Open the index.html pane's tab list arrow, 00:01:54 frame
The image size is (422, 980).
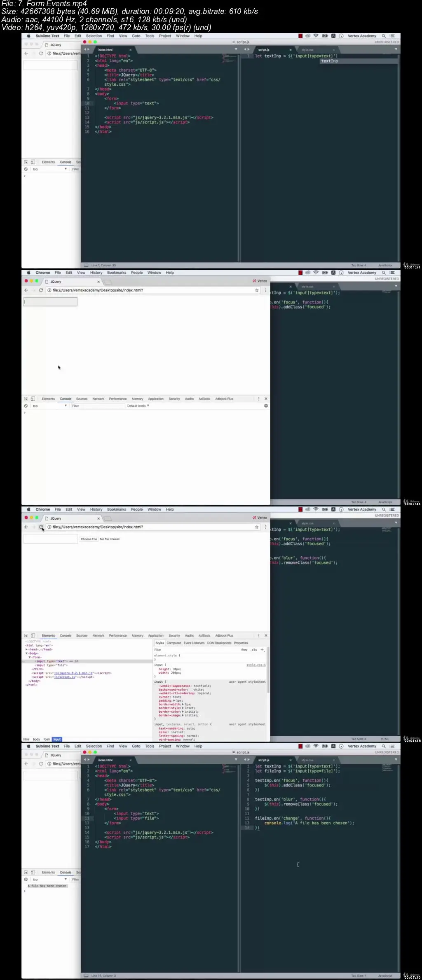[236, 49]
